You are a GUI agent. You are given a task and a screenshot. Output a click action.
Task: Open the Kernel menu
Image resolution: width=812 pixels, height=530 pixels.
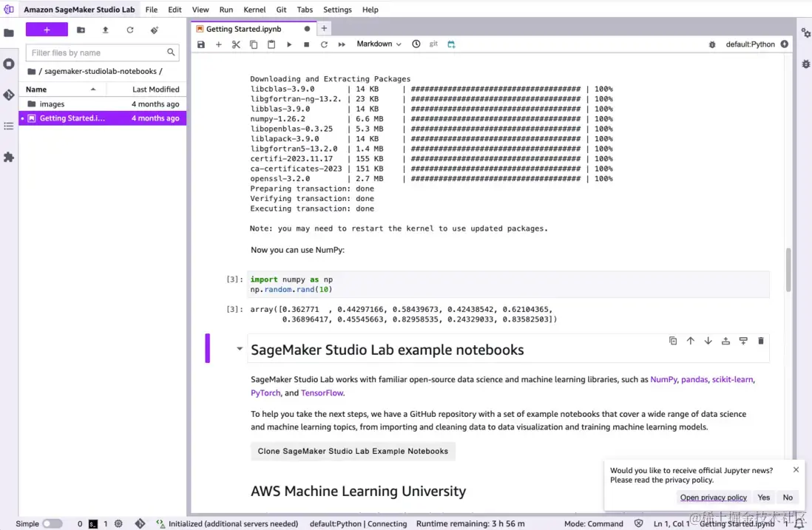point(254,10)
